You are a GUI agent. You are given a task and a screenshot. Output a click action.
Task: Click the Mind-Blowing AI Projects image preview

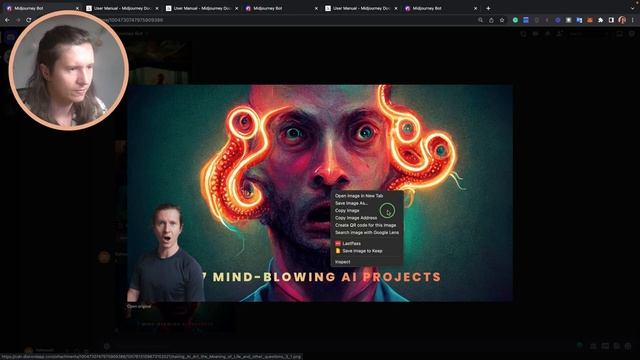pos(320,193)
